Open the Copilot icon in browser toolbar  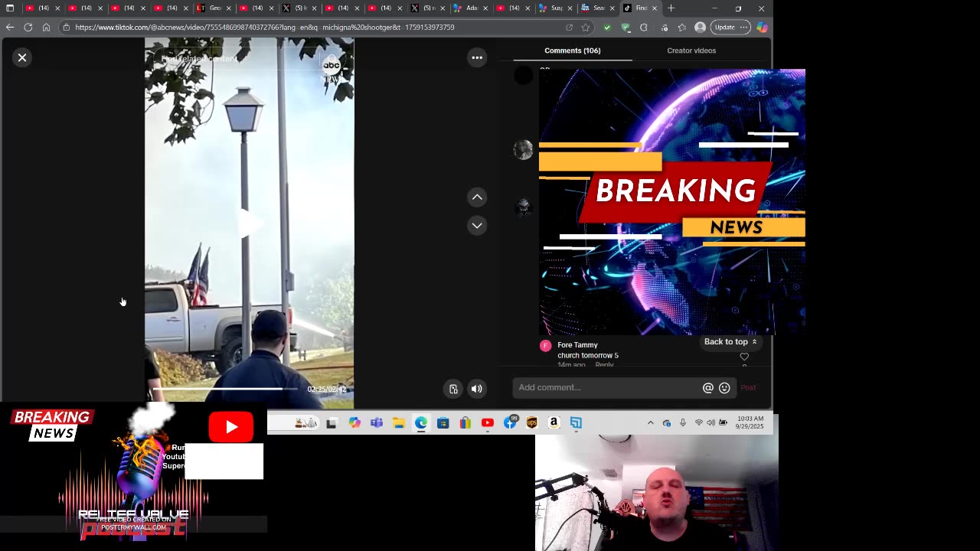click(762, 27)
